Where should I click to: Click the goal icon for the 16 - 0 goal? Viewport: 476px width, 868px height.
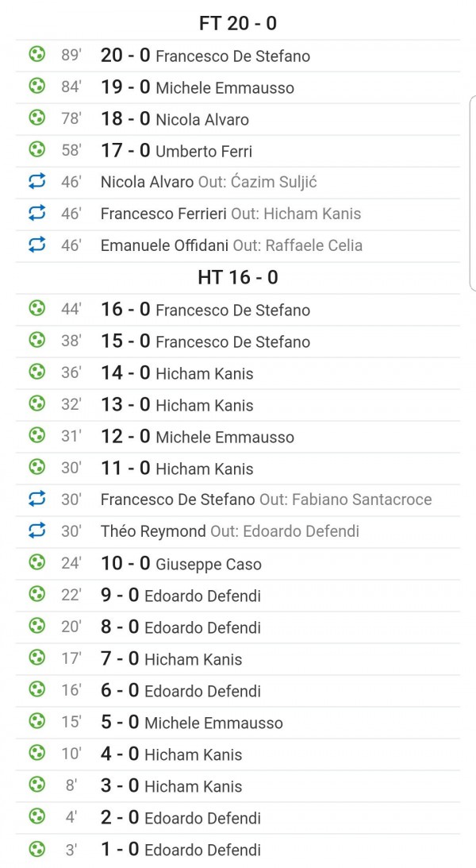[x=36, y=309]
